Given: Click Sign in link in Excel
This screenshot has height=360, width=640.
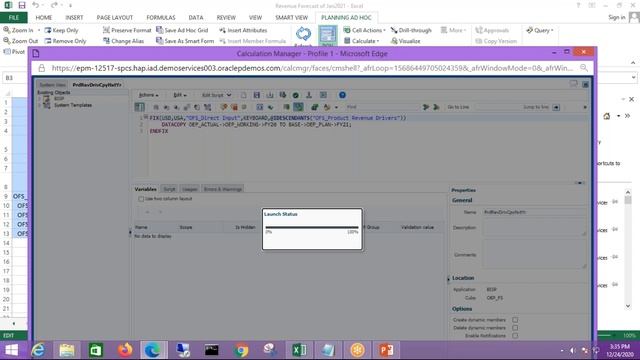Looking at the screenshot, I should point(616,17).
